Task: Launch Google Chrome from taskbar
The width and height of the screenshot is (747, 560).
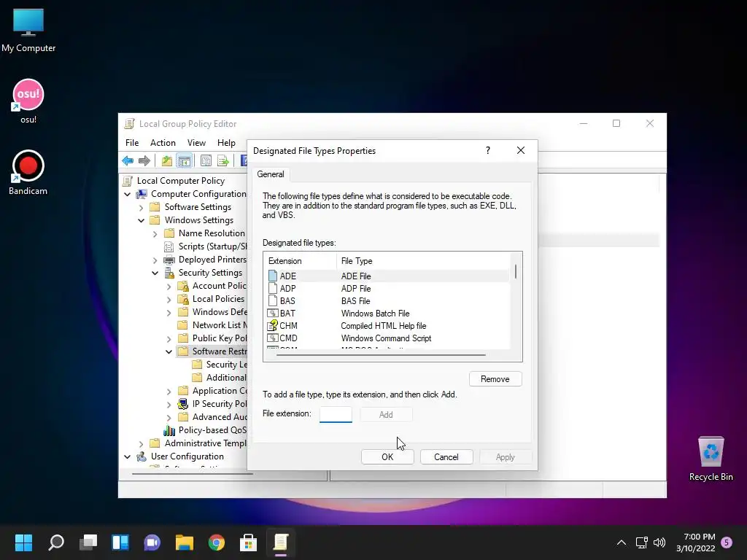Action: point(216,542)
